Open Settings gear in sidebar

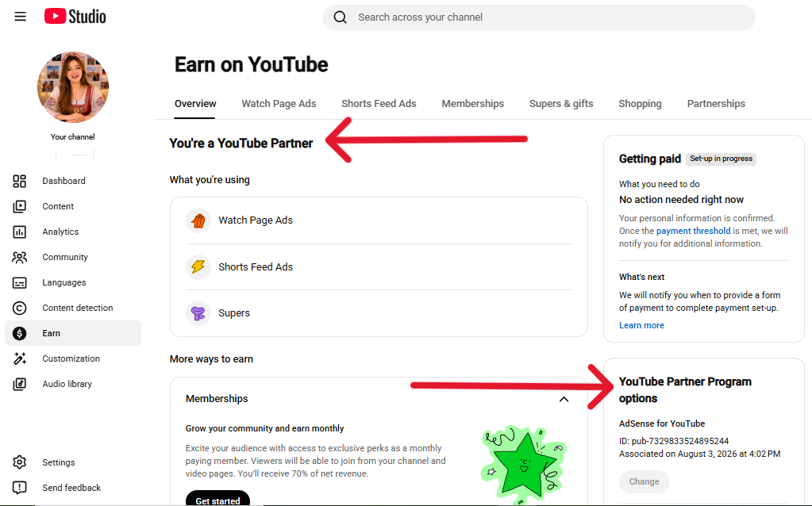pos(20,462)
